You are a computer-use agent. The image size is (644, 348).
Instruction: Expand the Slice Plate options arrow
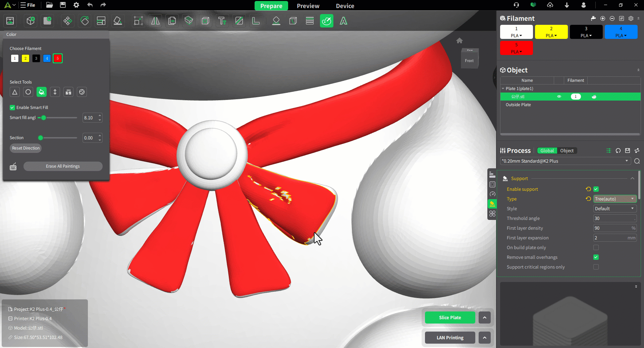(484, 317)
